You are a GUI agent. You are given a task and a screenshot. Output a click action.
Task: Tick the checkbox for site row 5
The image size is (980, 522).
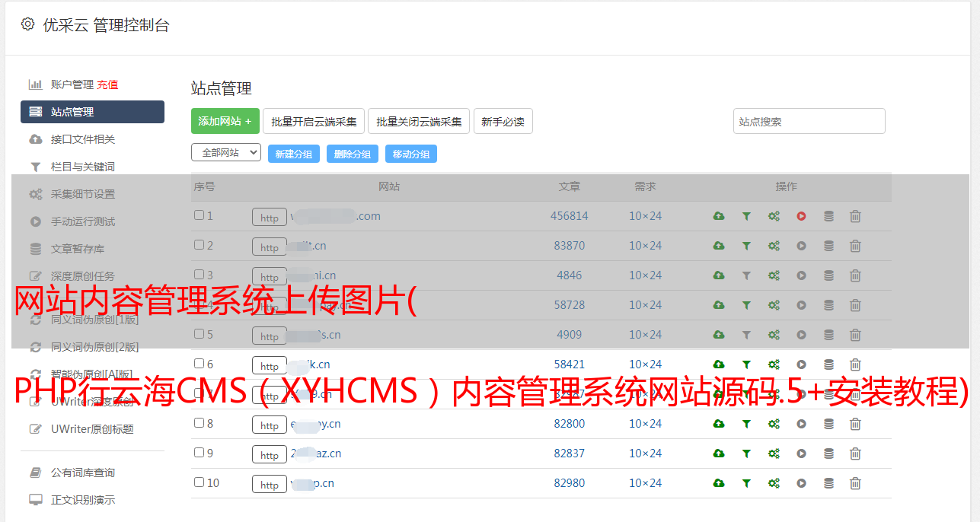click(199, 334)
